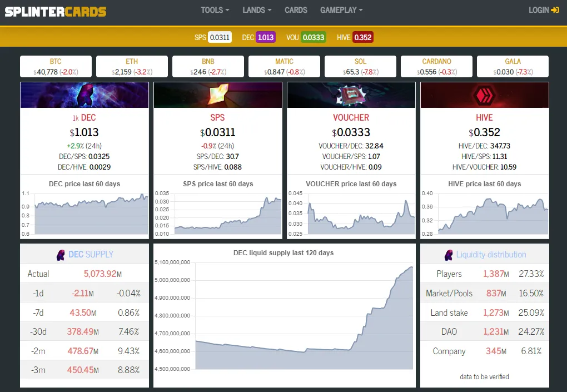
Task: Click the SPS 0.0311 price badge
Action: [220, 37]
